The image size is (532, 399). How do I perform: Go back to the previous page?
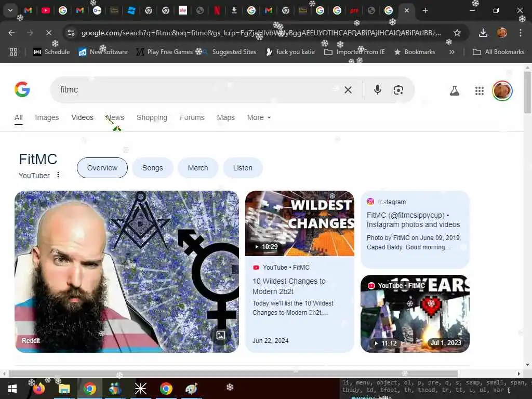pos(11,33)
